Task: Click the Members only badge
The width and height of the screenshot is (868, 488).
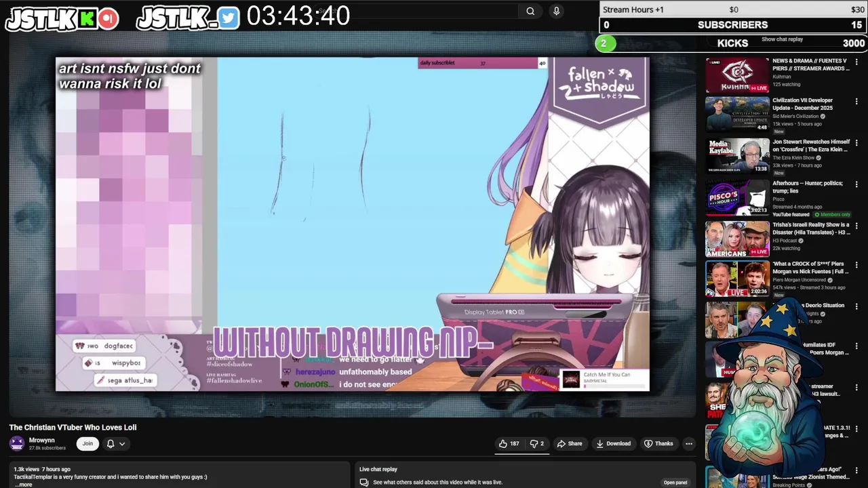Action: (x=831, y=215)
